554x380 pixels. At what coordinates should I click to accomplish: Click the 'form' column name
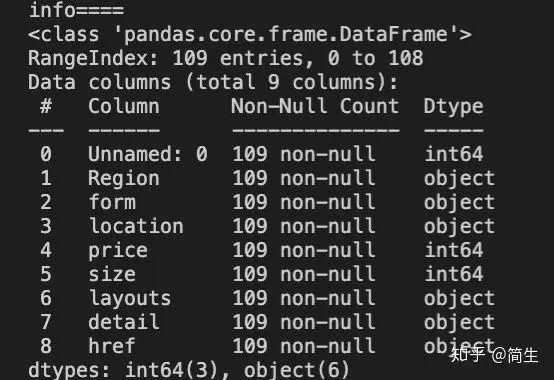point(112,202)
